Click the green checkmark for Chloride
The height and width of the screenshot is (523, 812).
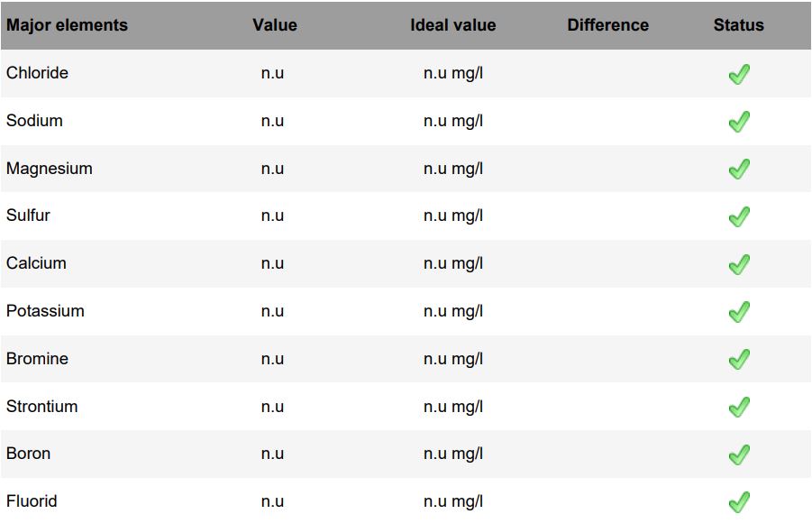pos(739,74)
